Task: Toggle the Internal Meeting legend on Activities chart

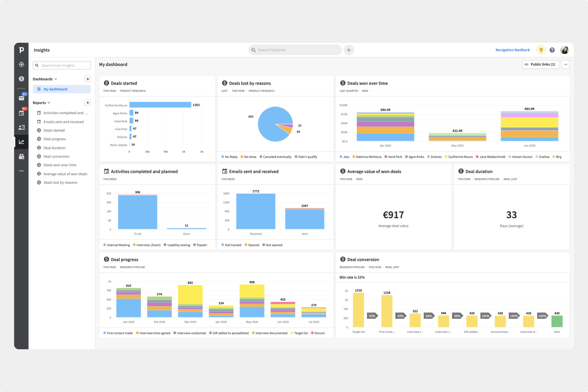Action: 116,245
